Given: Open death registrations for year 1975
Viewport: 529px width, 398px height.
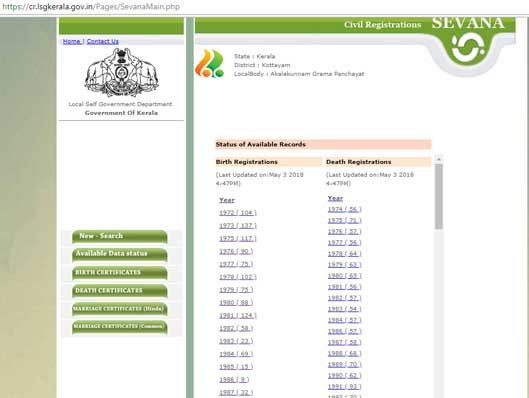Looking at the screenshot, I should pos(344,220).
